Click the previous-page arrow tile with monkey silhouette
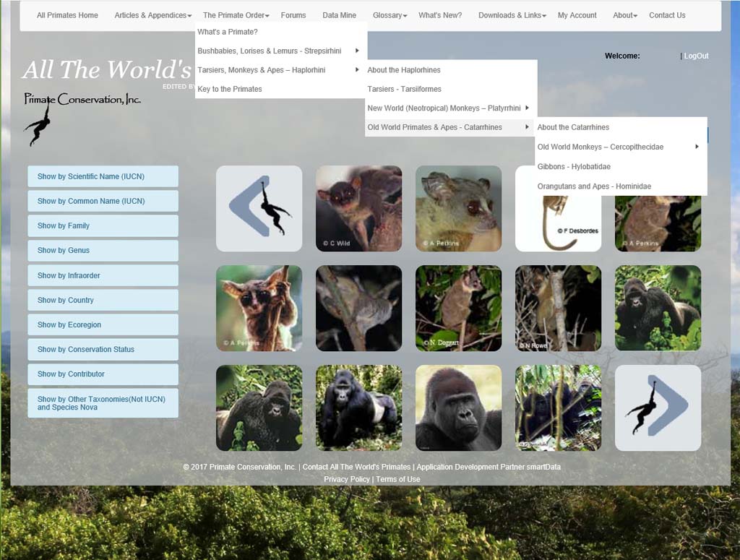 coord(259,208)
